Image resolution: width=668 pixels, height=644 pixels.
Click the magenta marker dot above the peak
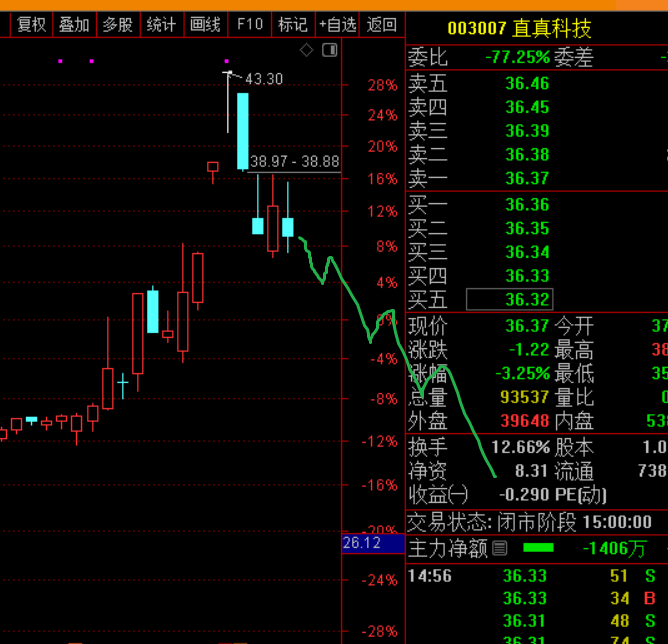227,61
